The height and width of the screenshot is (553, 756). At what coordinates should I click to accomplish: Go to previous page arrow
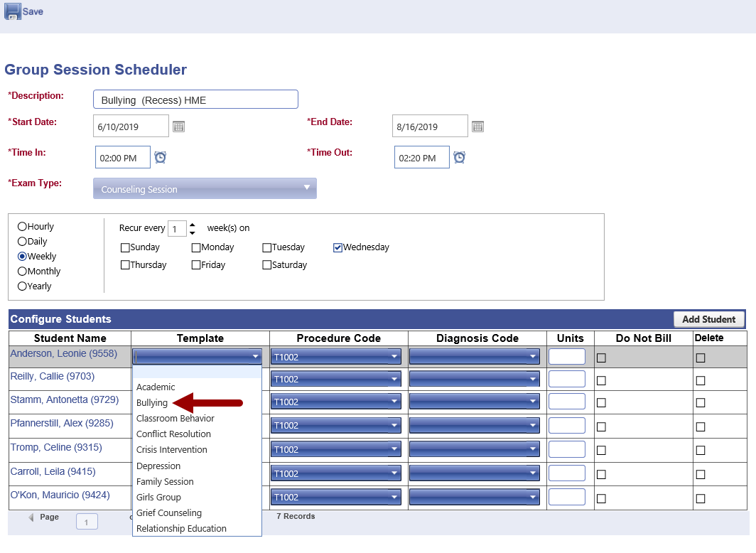click(31, 517)
